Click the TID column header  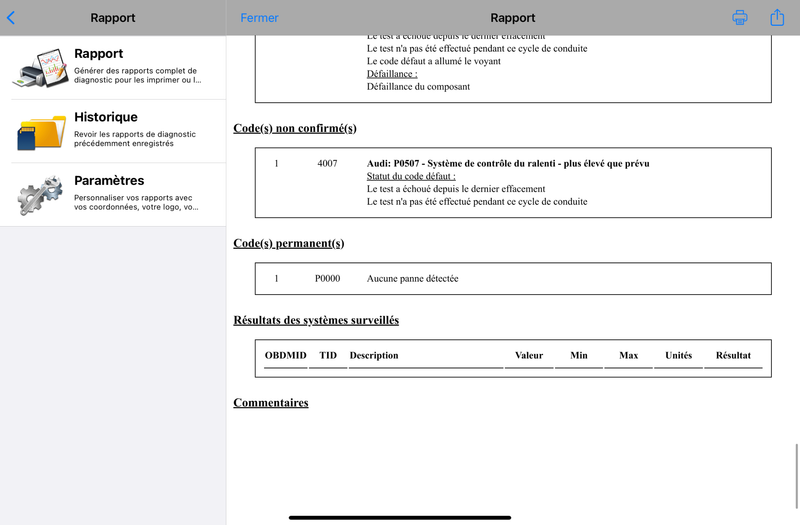pyautogui.click(x=328, y=355)
